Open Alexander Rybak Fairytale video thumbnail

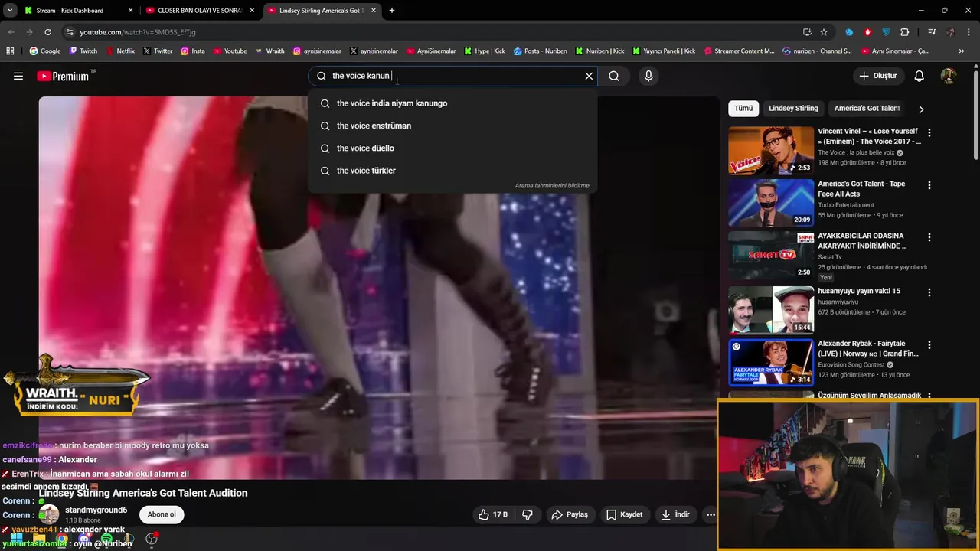coord(771,362)
